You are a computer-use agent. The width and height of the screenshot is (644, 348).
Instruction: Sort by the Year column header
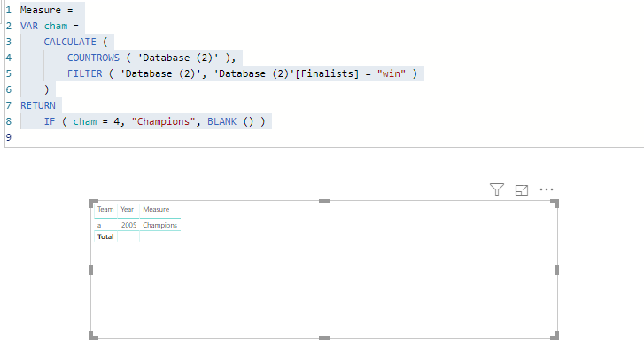point(128,209)
